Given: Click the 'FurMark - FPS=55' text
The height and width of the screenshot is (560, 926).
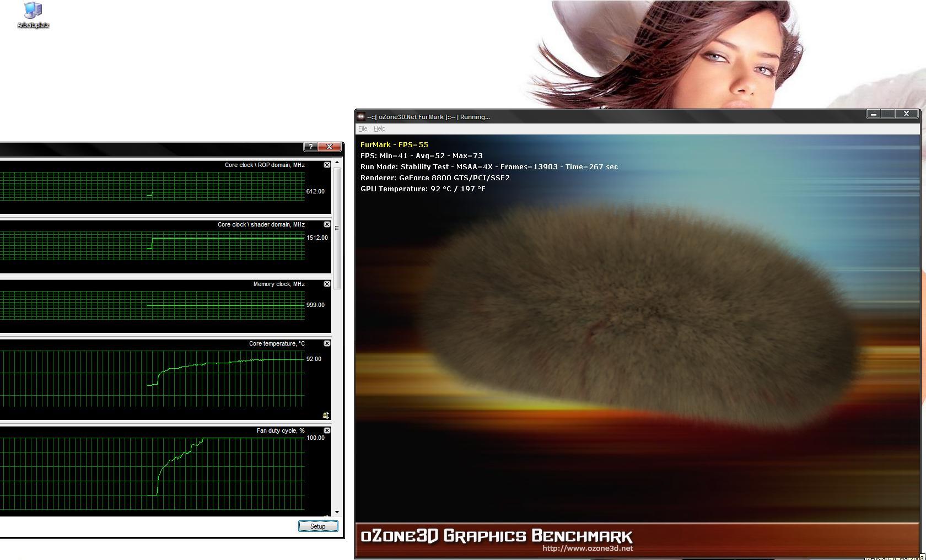Looking at the screenshot, I should click(394, 144).
